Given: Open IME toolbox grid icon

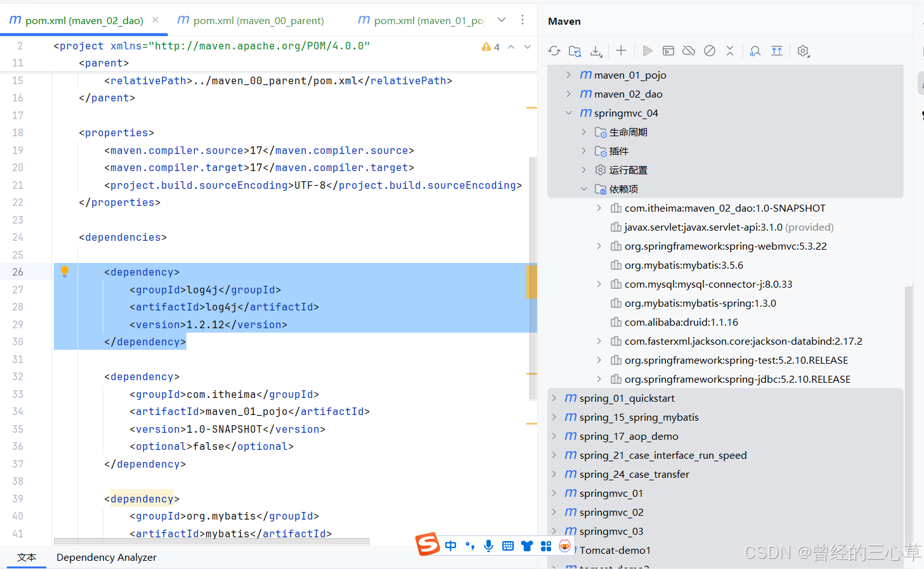Looking at the screenshot, I should [546, 546].
